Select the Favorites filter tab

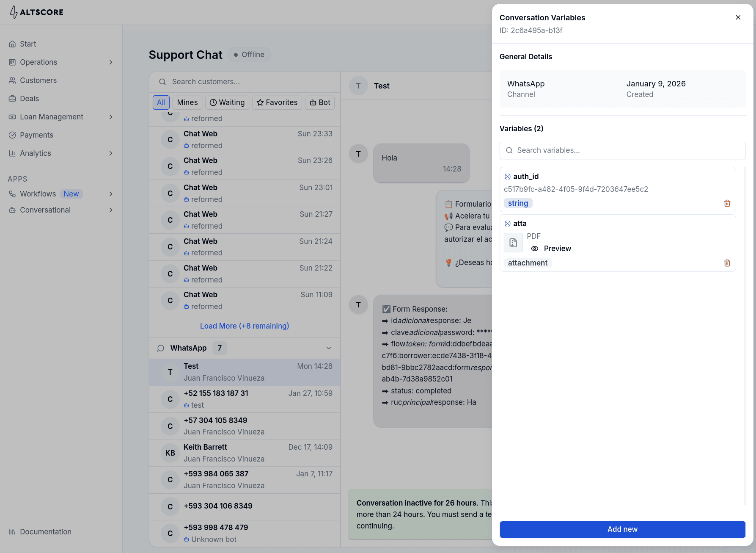[277, 102]
